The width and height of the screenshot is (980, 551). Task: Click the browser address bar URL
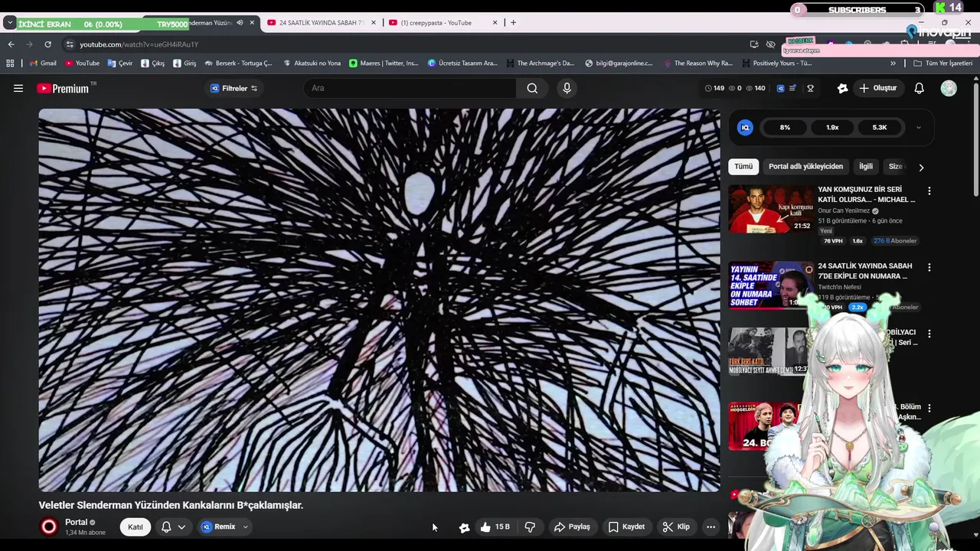click(139, 44)
